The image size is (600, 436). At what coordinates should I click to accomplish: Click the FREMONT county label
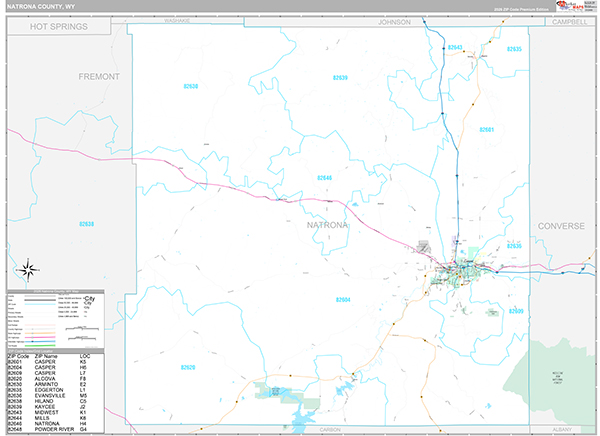[x=99, y=77]
